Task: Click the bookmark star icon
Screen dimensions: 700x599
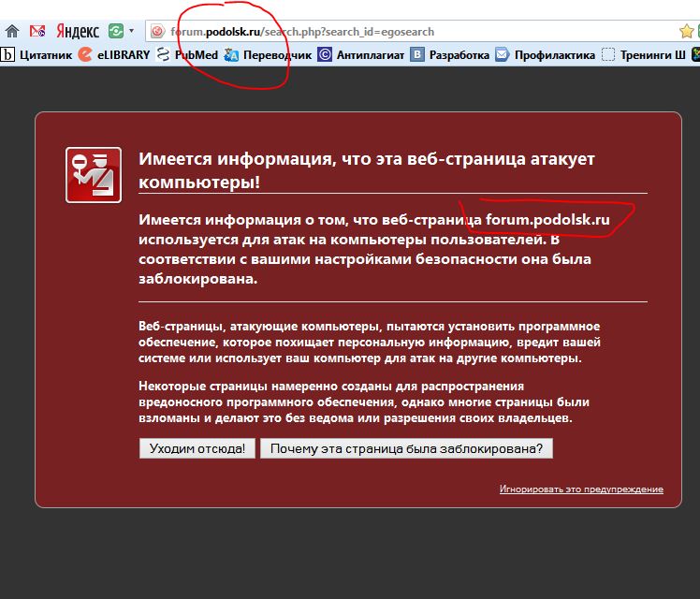Action: pyautogui.click(x=686, y=31)
